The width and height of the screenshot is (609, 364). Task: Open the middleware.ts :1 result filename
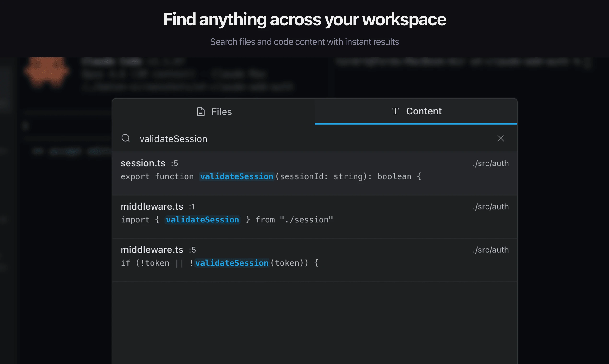152,206
